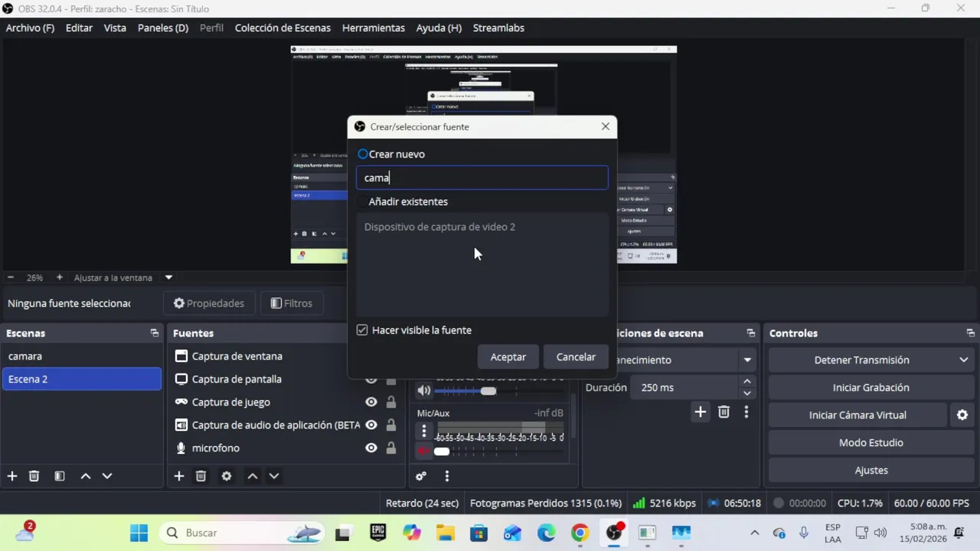Close the Crear/seleccionar fuente dialog
Viewport: 980px width, 551px height.
pyautogui.click(x=606, y=126)
